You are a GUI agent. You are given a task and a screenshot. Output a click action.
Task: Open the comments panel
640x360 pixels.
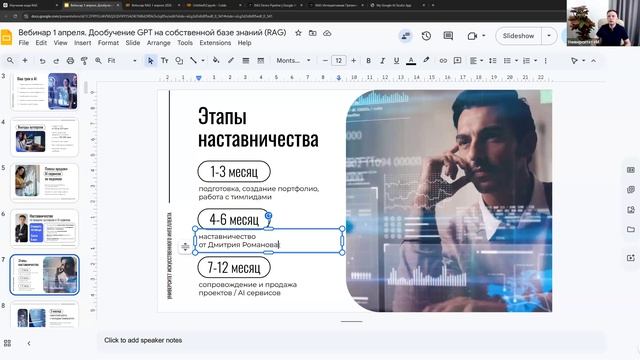point(448,36)
